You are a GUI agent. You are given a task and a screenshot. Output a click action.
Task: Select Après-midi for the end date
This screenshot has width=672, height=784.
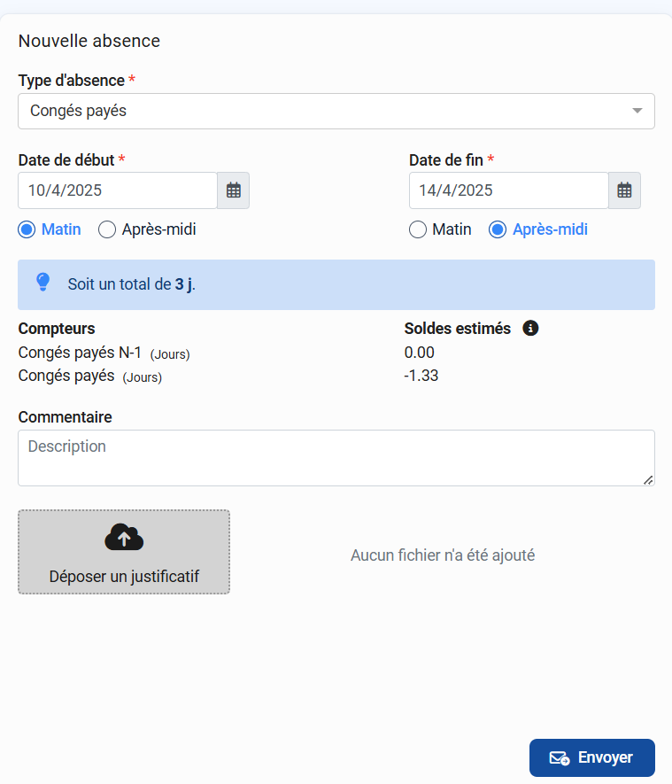pos(498,229)
